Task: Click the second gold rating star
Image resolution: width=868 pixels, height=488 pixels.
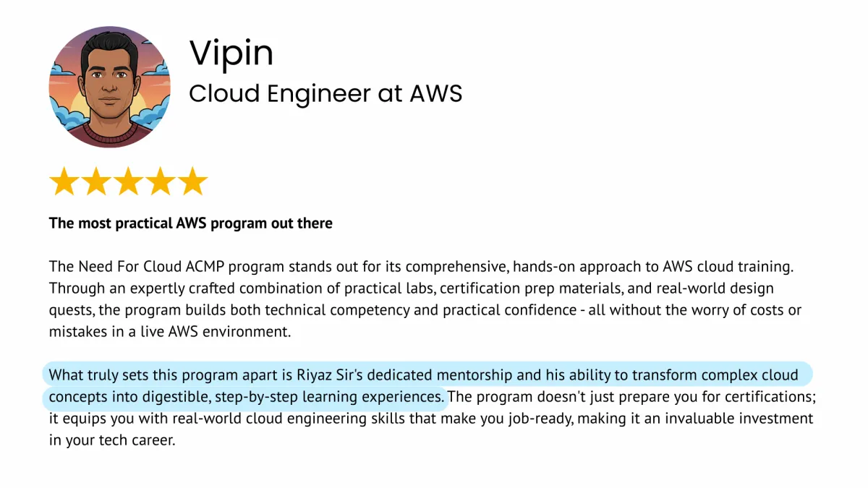Action: [x=96, y=181]
